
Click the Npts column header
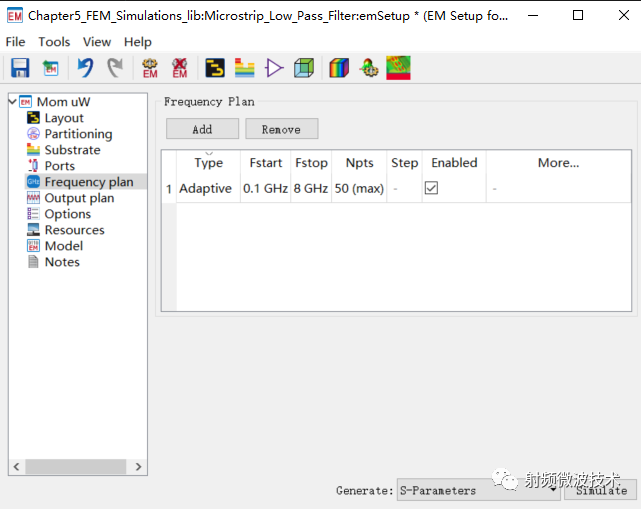pyautogui.click(x=359, y=163)
